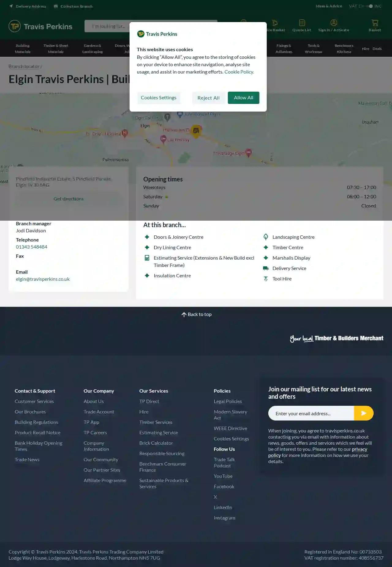Screen dimensions: 392x567
Task: Open the Cookie Policy link
Action: pyautogui.click(x=239, y=72)
